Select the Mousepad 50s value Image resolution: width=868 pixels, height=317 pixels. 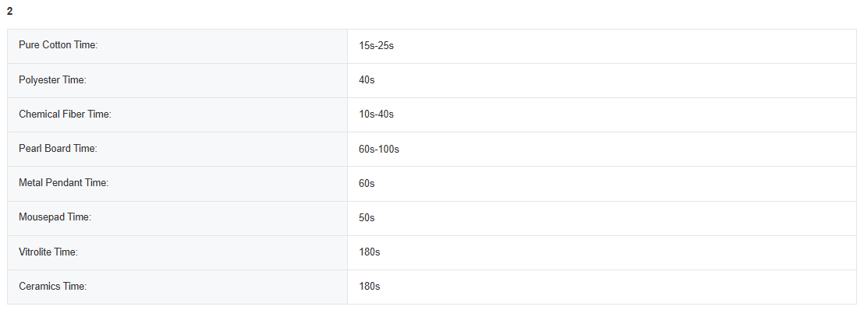coord(367,217)
